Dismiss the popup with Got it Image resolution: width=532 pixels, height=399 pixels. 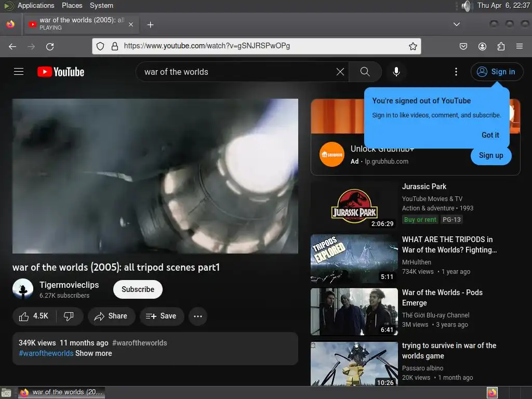490,135
